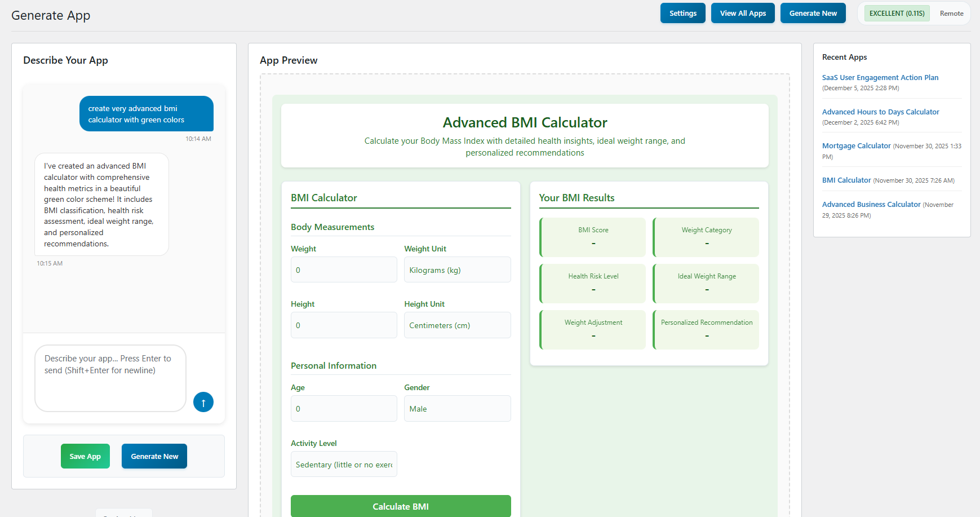Expand the Activity Level dropdown
Screen dimensions: 980x517
tap(344, 465)
